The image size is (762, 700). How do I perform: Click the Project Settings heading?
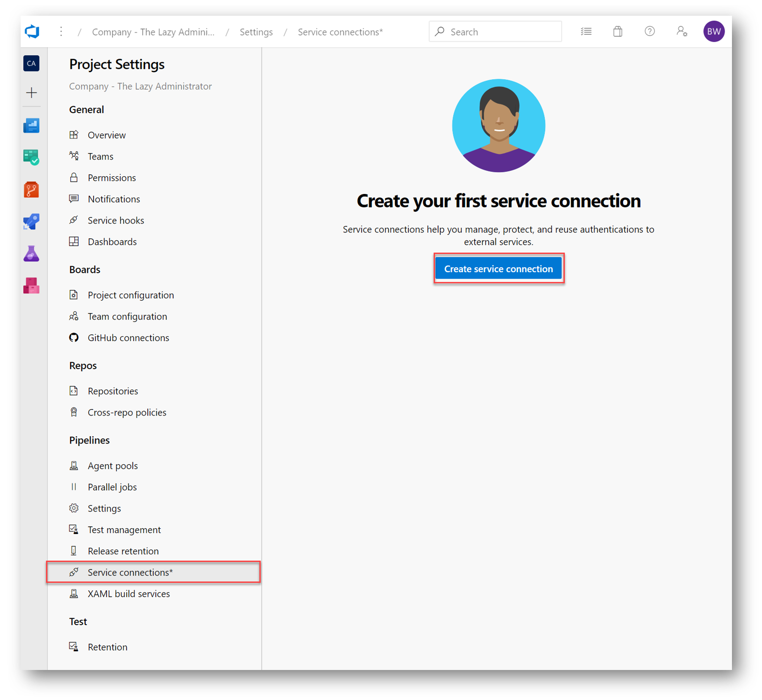[117, 64]
